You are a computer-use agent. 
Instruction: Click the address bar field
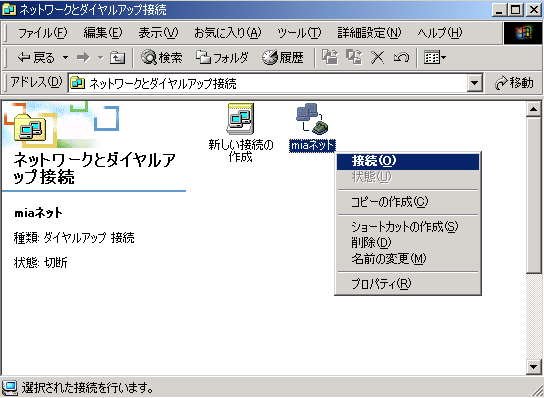(275, 83)
